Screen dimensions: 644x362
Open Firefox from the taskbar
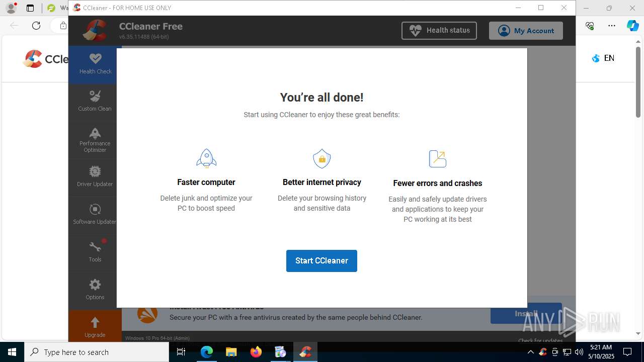coord(256,352)
